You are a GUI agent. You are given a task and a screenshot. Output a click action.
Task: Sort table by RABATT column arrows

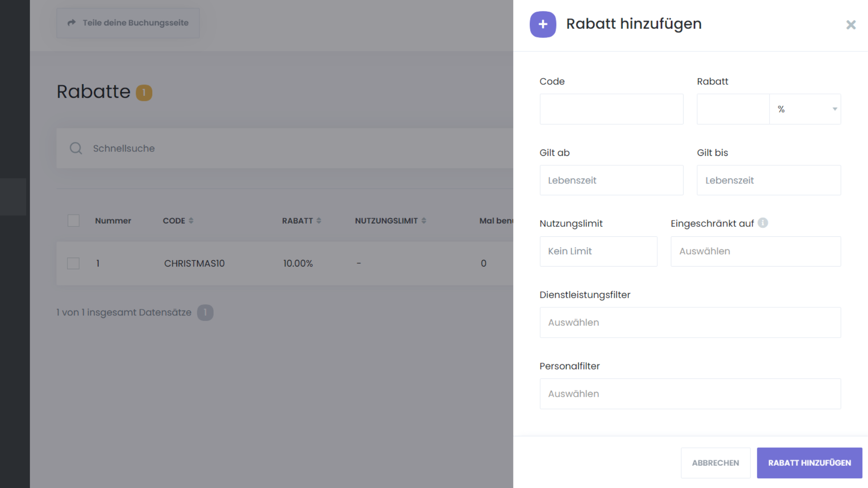(319, 221)
